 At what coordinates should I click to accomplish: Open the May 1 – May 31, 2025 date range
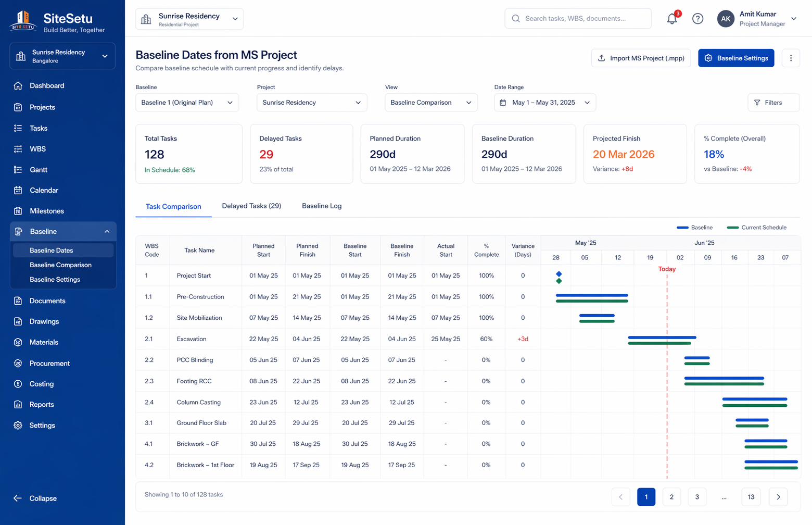pyautogui.click(x=545, y=103)
